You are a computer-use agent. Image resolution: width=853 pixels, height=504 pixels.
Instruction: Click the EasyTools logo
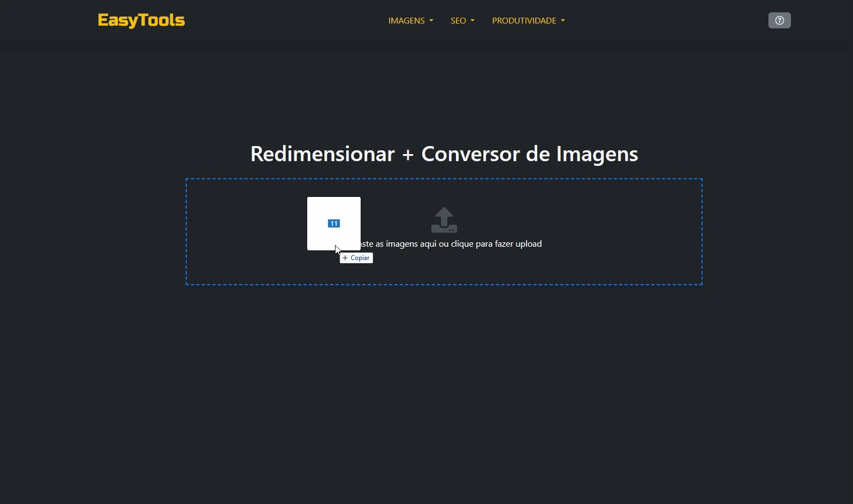point(141,20)
